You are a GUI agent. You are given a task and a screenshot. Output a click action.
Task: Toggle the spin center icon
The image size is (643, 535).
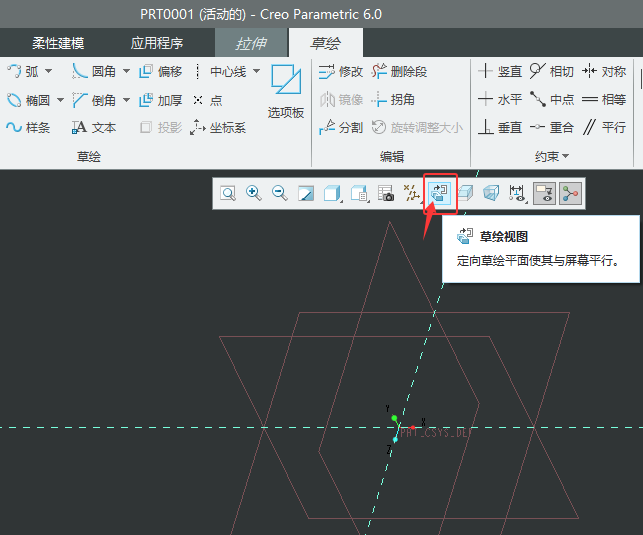570,194
